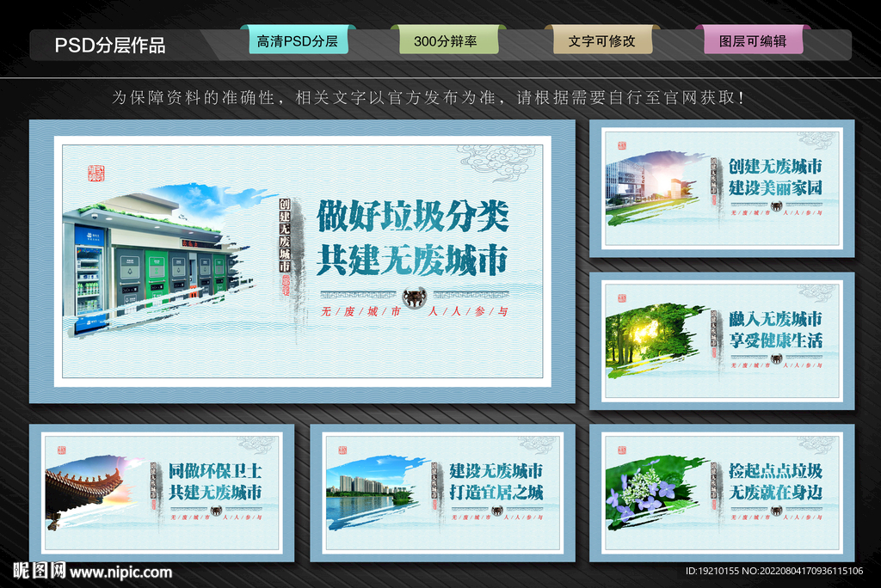This screenshot has width=881, height=588.
Task: Open the 同做环保卫士 poster thumbnail
Action: coord(162,493)
